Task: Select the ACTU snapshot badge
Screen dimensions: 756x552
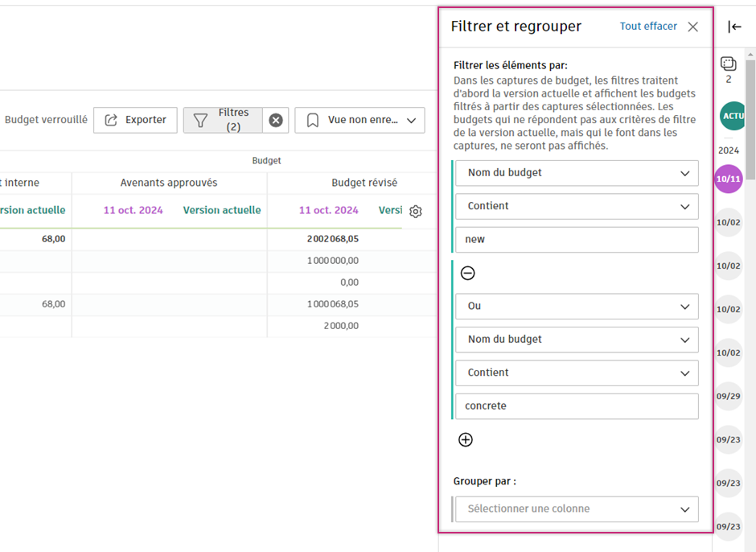Action: click(732, 116)
